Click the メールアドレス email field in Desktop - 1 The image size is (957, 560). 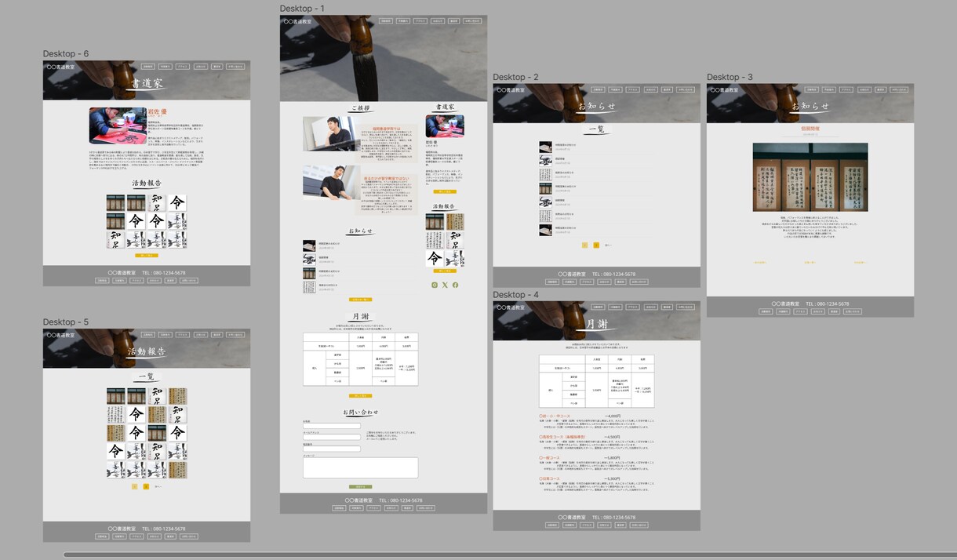pos(332,437)
